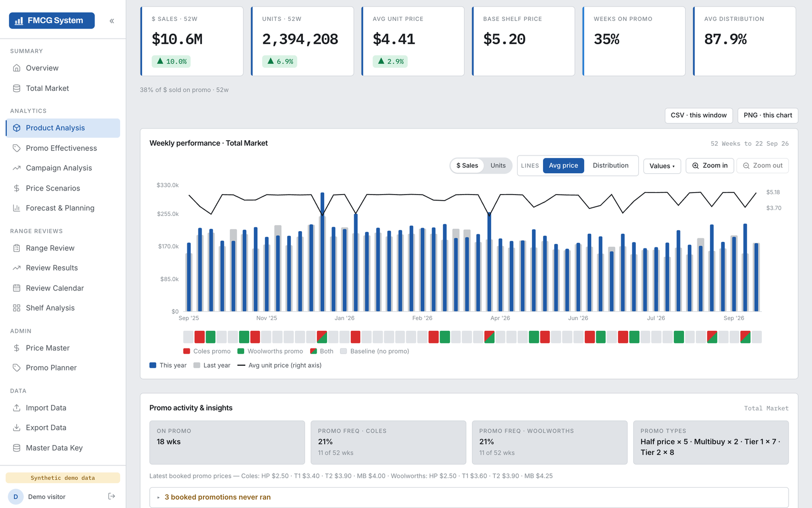The width and height of the screenshot is (812, 508).
Task: Open the Overview page
Action: tap(63, 68)
